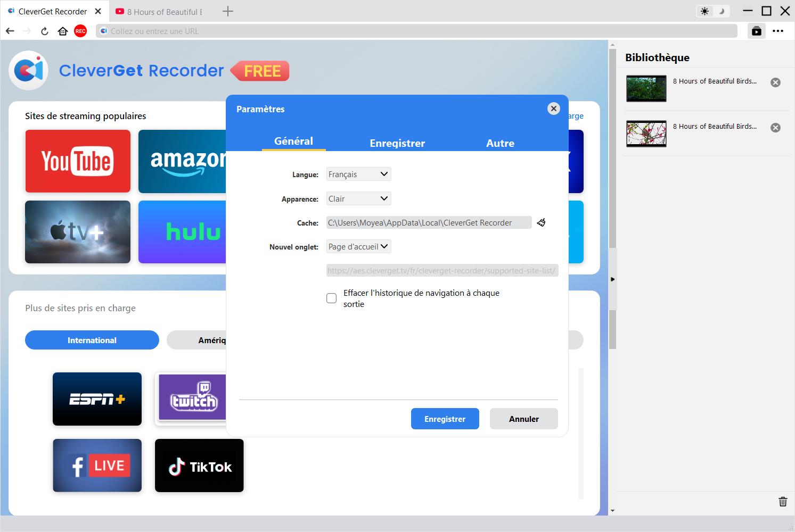The width and height of the screenshot is (795, 532).
Task: Select the Amérique region filter
Action: click(x=197, y=340)
